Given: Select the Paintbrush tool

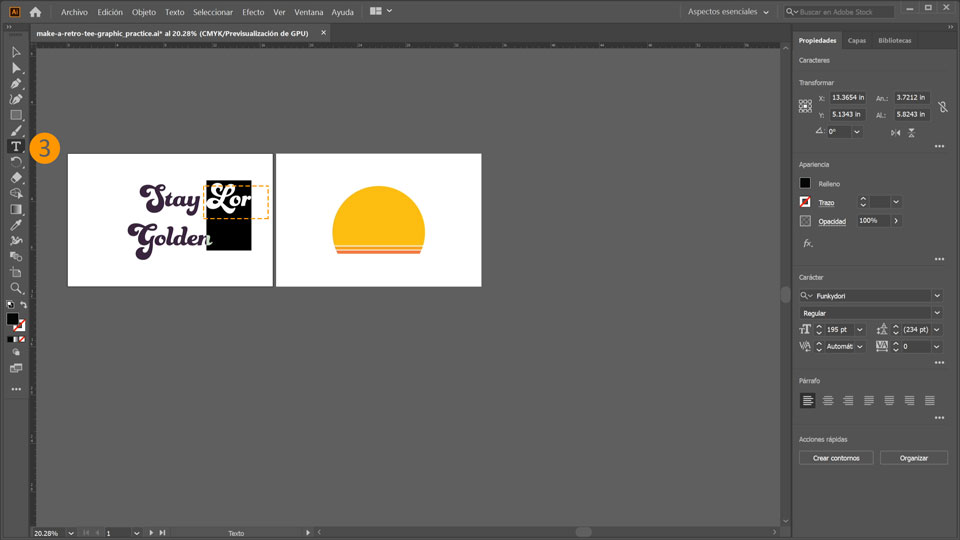Looking at the screenshot, I should [16, 130].
